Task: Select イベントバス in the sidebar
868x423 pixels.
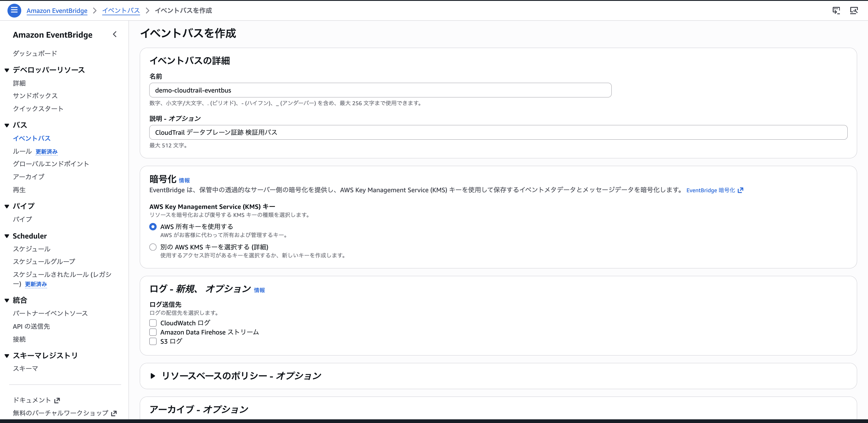Action: pos(32,138)
